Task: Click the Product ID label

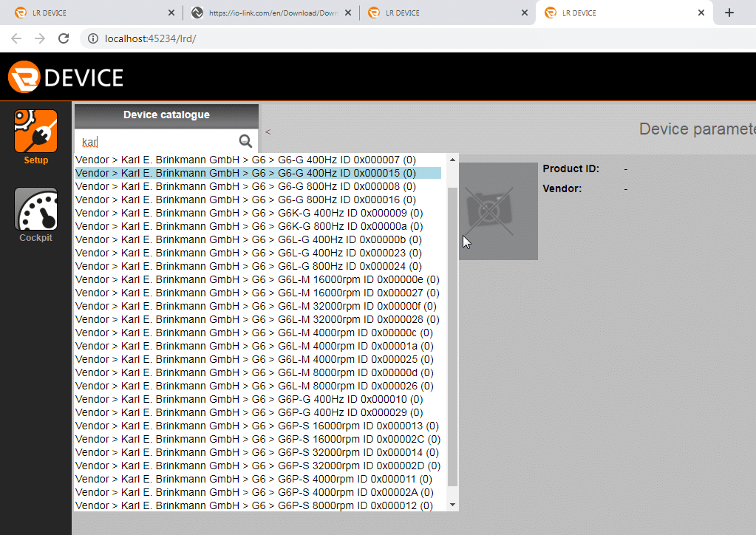Action: pyautogui.click(x=571, y=168)
